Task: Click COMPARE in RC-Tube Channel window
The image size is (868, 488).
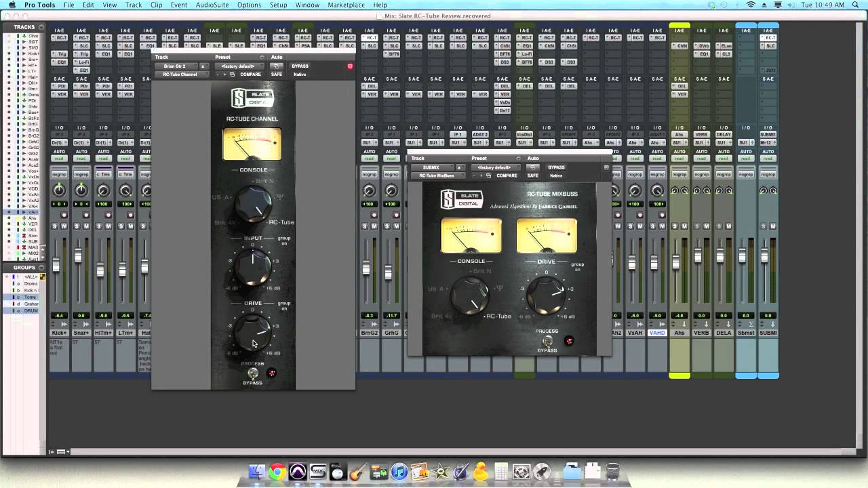Action: (x=250, y=75)
